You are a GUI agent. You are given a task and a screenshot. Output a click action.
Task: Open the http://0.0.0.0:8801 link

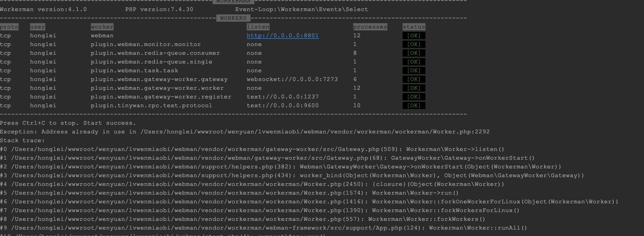(282, 36)
